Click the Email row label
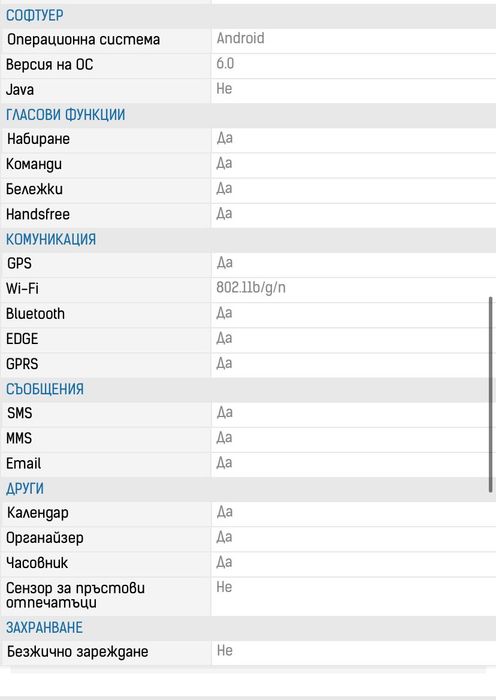 pyautogui.click(x=23, y=463)
